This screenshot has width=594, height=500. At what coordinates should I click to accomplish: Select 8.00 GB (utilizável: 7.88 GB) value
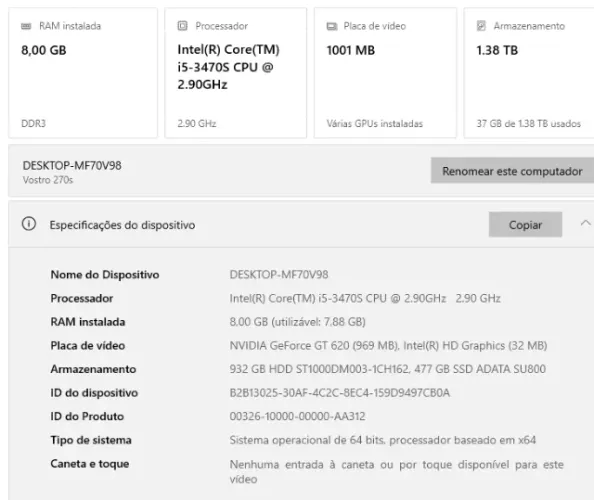click(x=297, y=322)
